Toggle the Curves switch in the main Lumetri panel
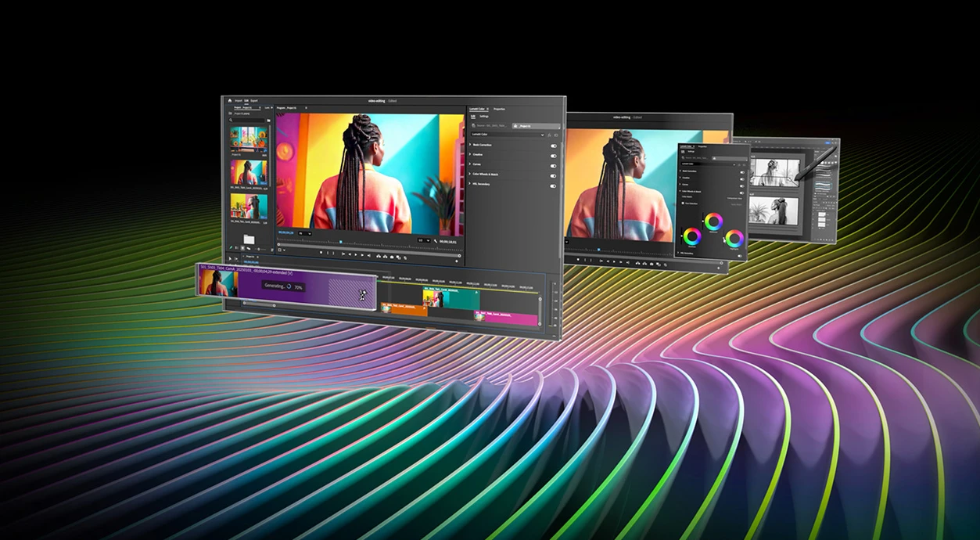 click(554, 166)
